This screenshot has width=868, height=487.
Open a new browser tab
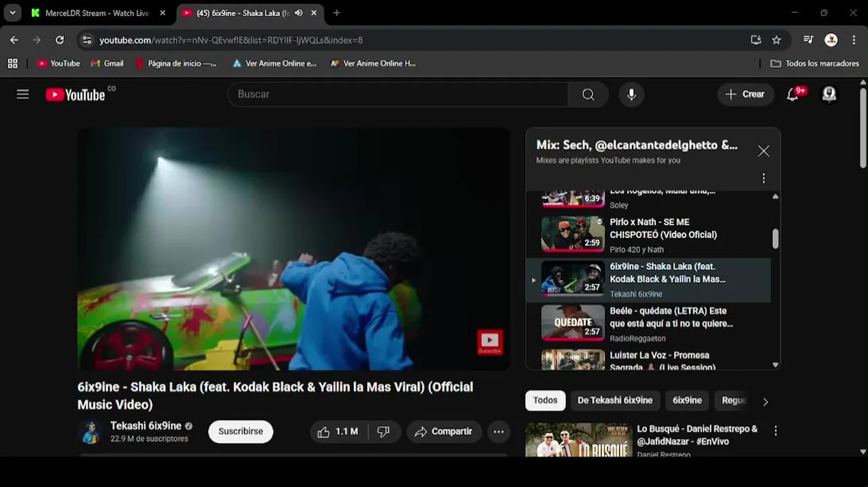point(337,13)
